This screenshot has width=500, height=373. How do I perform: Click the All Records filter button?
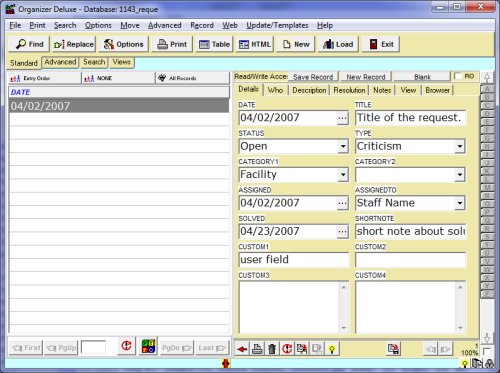coord(193,78)
